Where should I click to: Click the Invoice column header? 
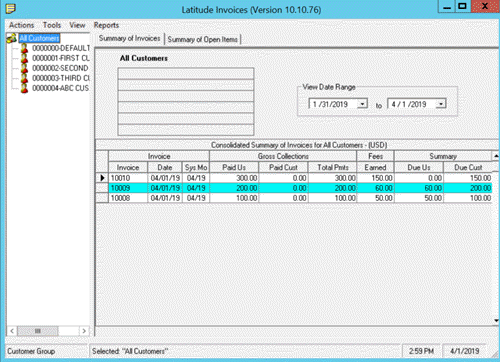pyautogui.click(x=128, y=167)
